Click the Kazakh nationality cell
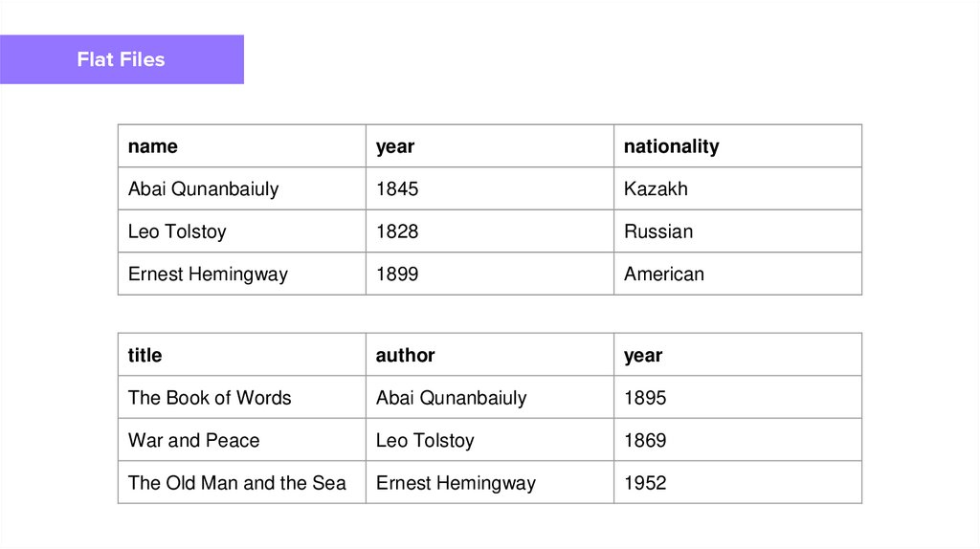980x549 pixels. point(656,188)
